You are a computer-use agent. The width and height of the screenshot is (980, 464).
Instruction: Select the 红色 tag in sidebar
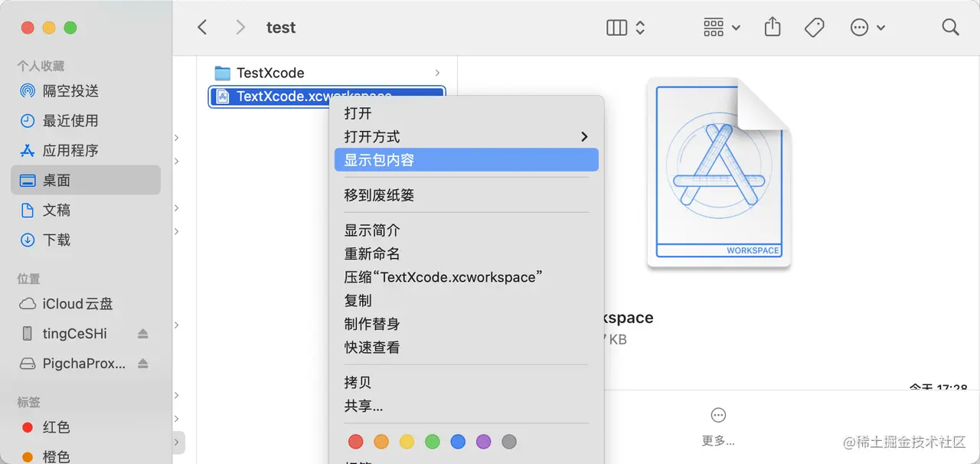pyautogui.click(x=86, y=427)
